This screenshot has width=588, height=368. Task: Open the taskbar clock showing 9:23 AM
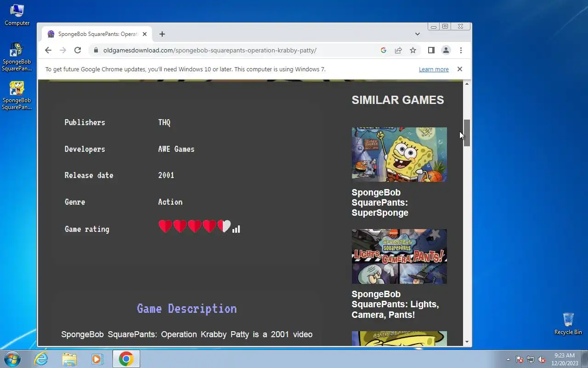(x=565, y=359)
